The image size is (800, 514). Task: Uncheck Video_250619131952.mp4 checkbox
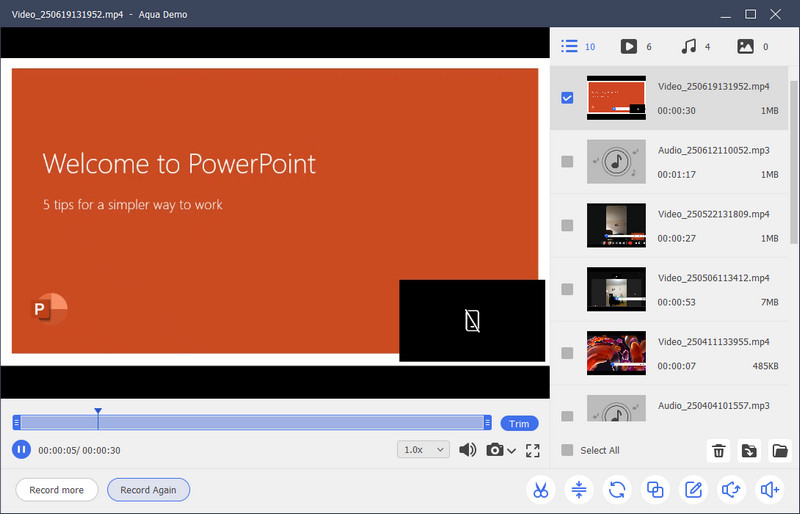pyautogui.click(x=567, y=97)
